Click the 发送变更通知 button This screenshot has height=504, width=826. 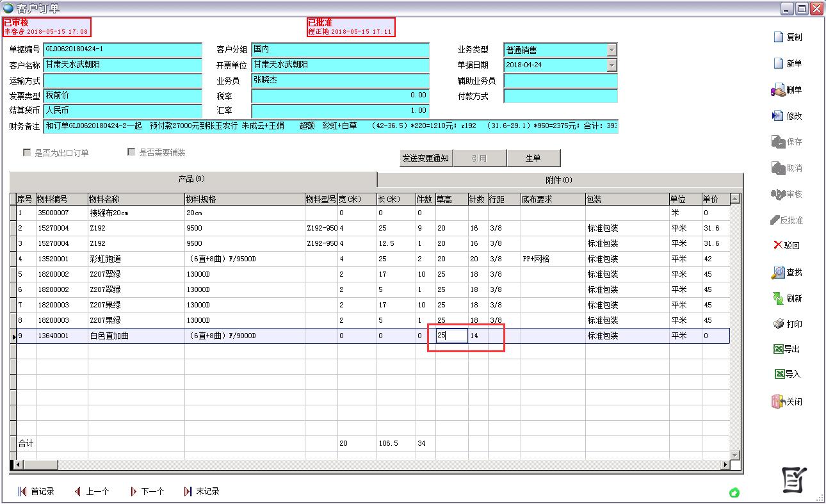coord(423,158)
